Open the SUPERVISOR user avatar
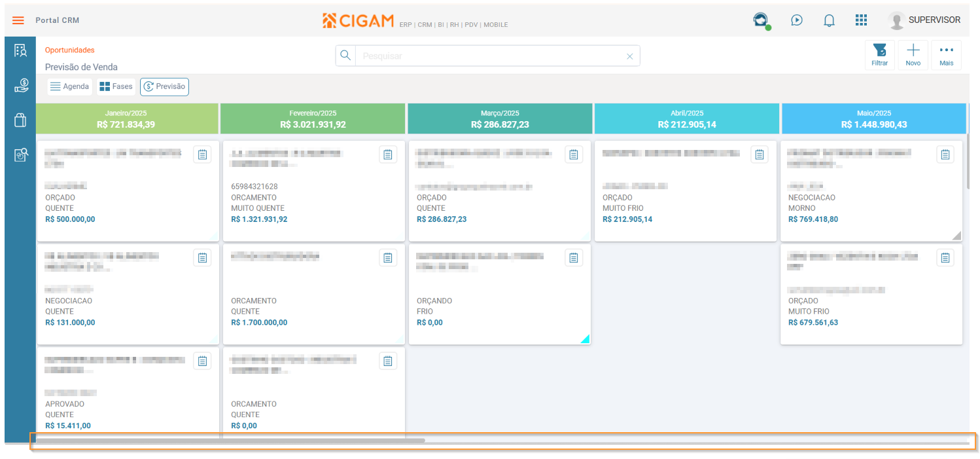The image size is (980, 459). (x=896, y=20)
